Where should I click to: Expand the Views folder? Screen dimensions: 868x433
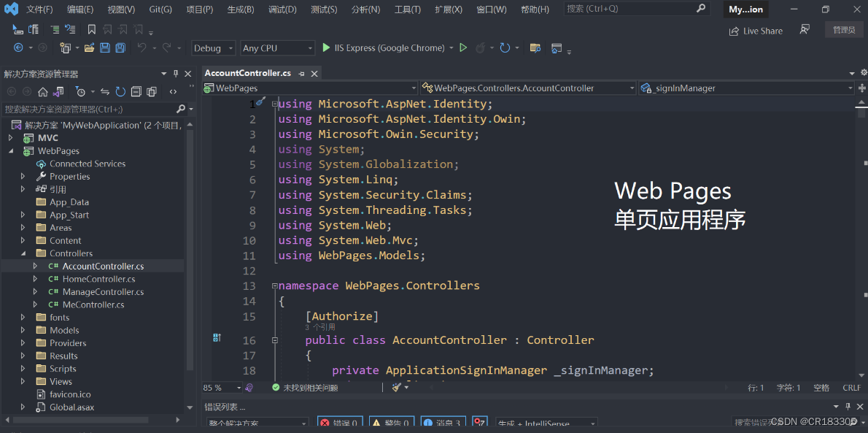23,381
